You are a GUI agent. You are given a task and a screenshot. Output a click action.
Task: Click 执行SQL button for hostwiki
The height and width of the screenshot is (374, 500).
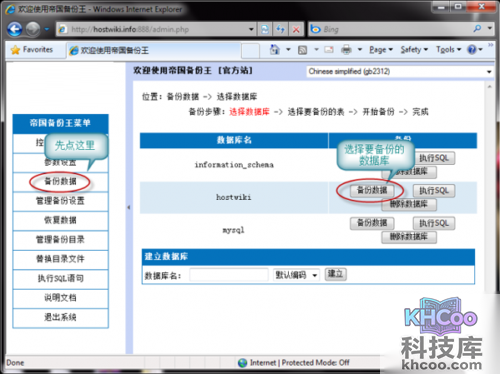point(434,191)
